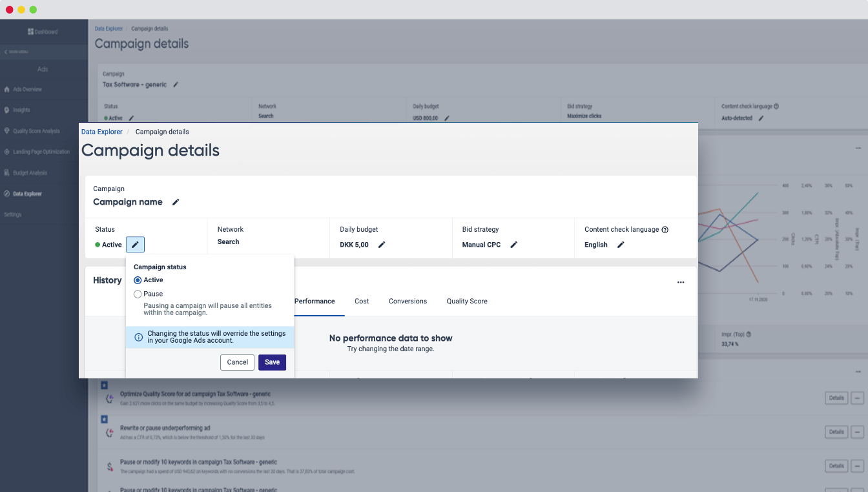Image resolution: width=868 pixels, height=492 pixels.
Task: Open the Quality Score tab
Action: click(x=467, y=302)
